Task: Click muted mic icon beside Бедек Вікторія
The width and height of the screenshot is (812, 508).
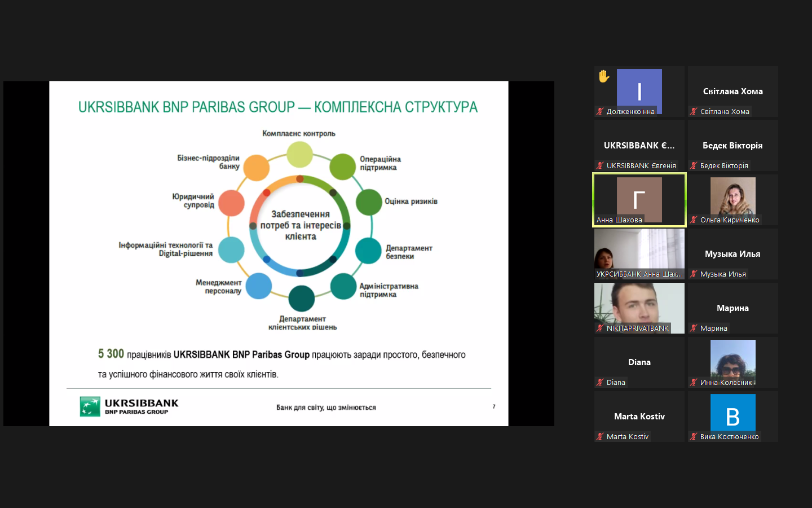Action: (694, 166)
